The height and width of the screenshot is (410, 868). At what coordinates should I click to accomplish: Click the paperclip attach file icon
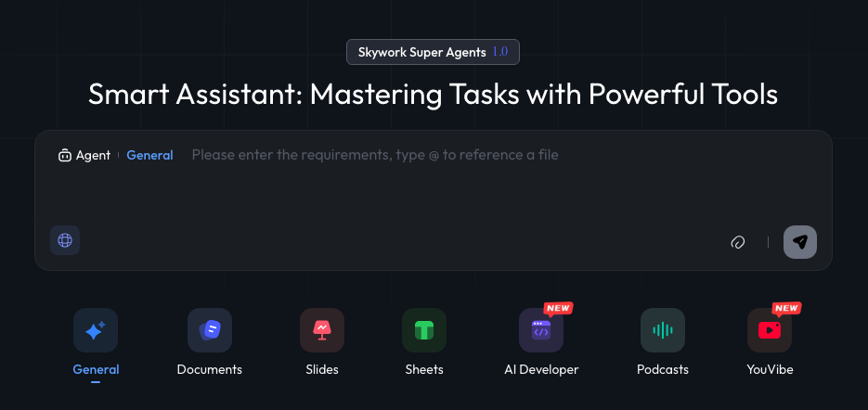[738, 242]
